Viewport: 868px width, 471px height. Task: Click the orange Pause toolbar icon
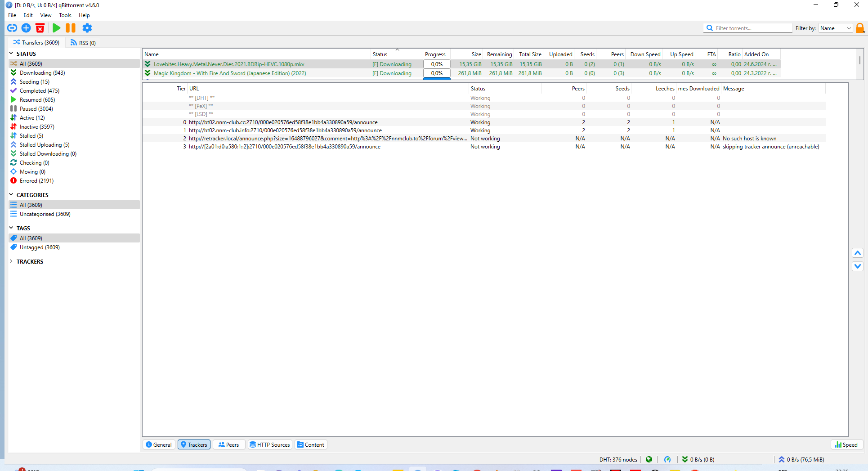coord(71,28)
